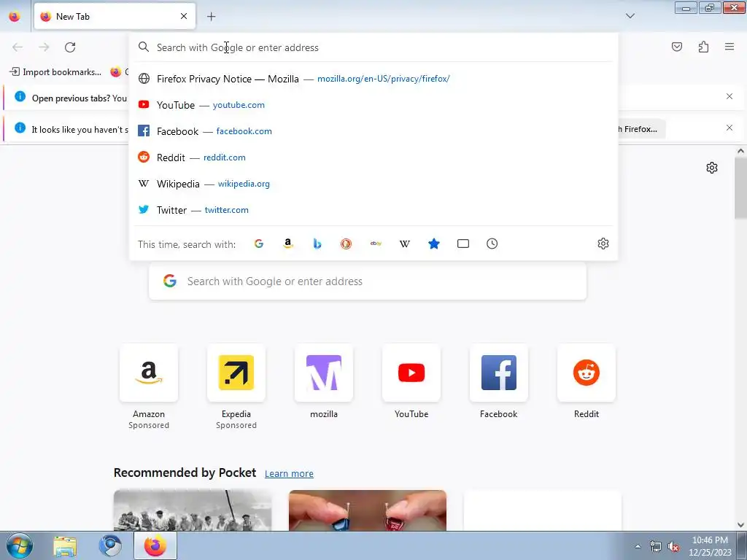
Task: Open Windows Explorer from the taskbar
Action: [65, 546]
